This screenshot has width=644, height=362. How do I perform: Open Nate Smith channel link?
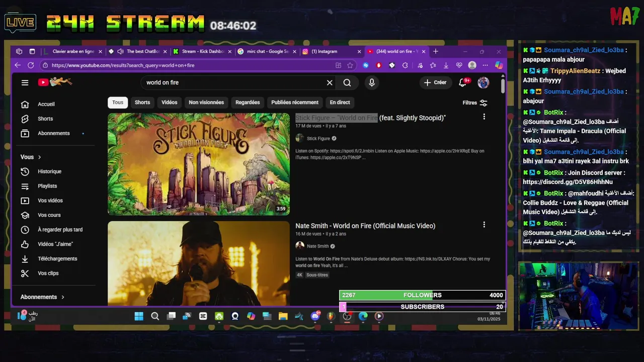click(317, 246)
